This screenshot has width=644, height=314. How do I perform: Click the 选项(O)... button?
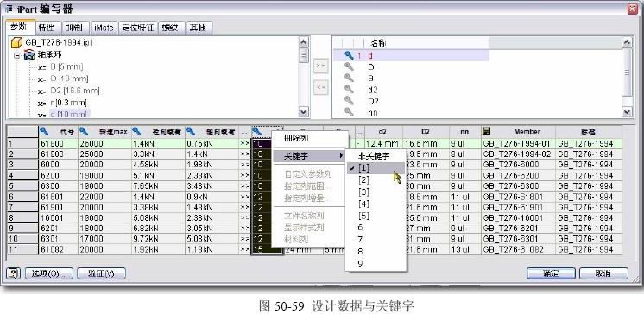tap(49, 273)
